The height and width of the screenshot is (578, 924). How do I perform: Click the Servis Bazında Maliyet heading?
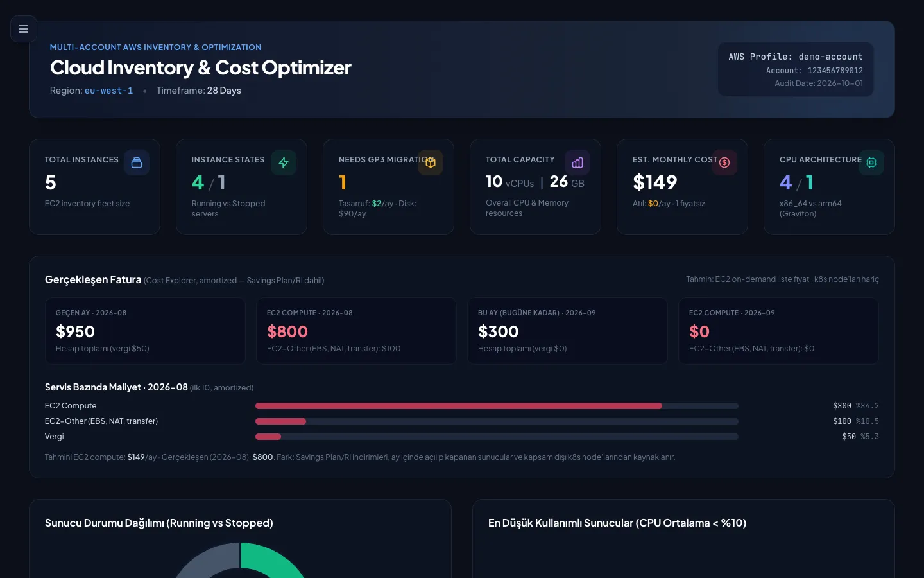116,387
